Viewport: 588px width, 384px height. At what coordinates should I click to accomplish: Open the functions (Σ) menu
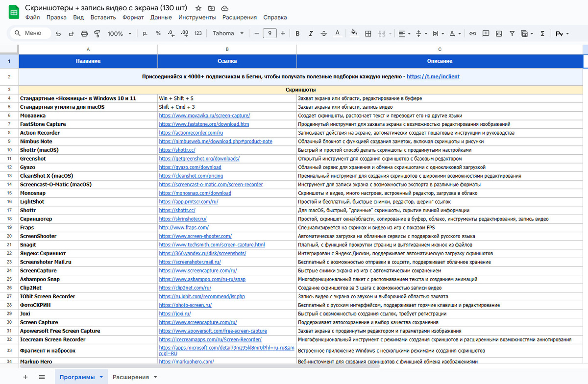click(542, 33)
